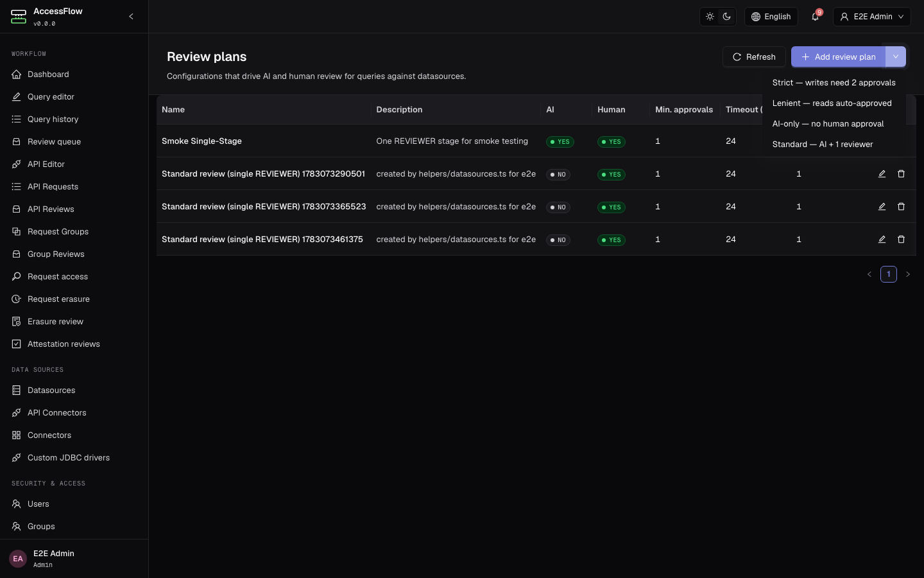The image size is (924, 578).
Task: Open the Review queue page
Action: click(x=74, y=142)
